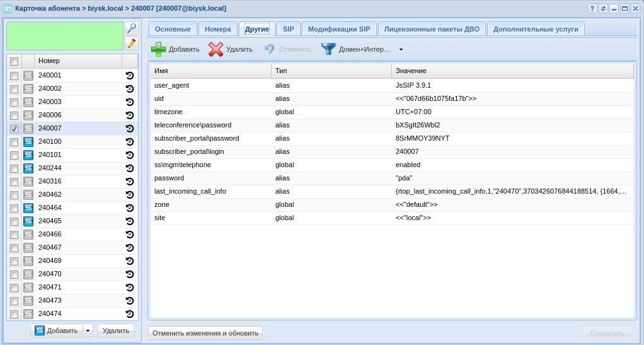Image resolution: width=644 pixels, height=345 pixels.
Task: Check the box for number 240467
Action: 14,247
